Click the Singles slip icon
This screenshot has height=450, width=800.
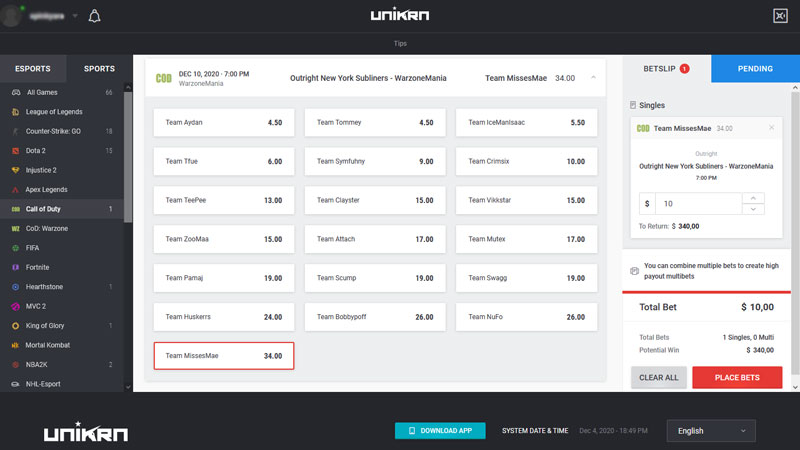(633, 105)
